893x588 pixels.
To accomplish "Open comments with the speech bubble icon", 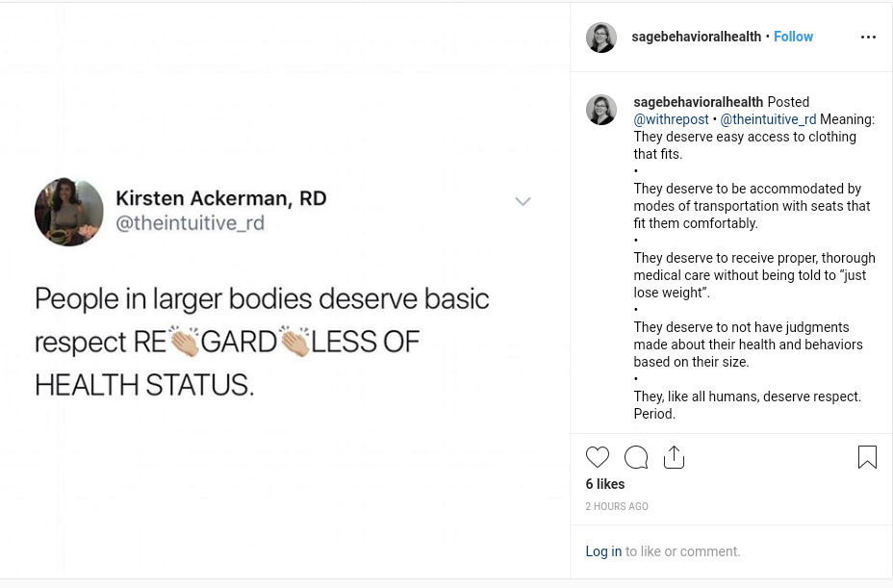I will tap(636, 457).
